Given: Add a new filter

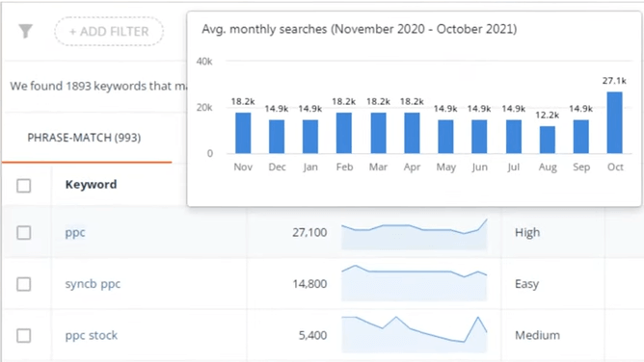Looking at the screenshot, I should click(x=109, y=32).
